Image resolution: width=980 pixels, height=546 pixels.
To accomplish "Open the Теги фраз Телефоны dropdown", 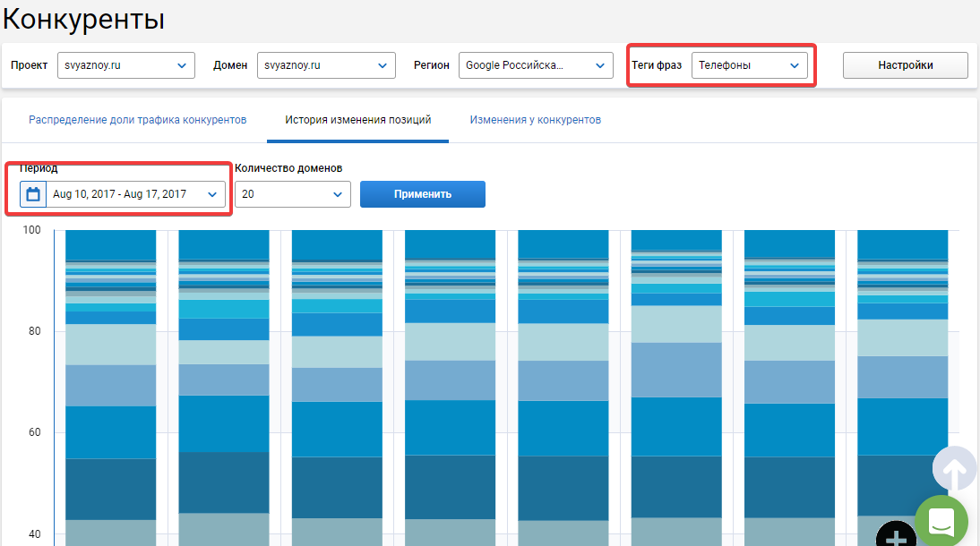I will click(x=750, y=65).
